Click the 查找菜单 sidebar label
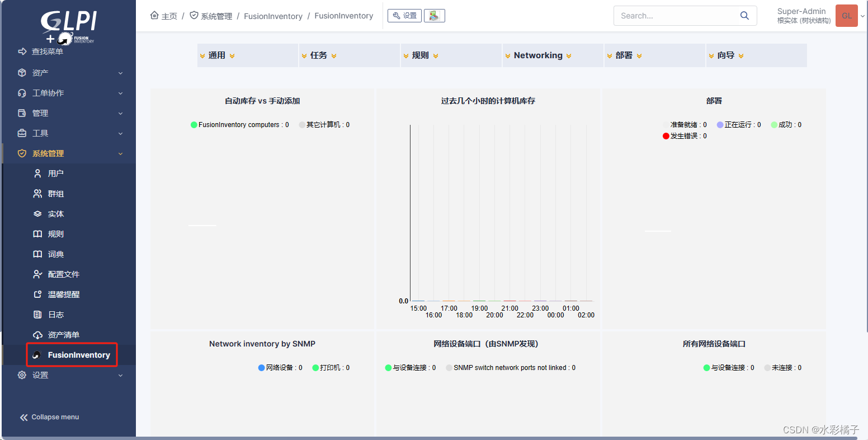The width and height of the screenshot is (868, 440). point(48,52)
